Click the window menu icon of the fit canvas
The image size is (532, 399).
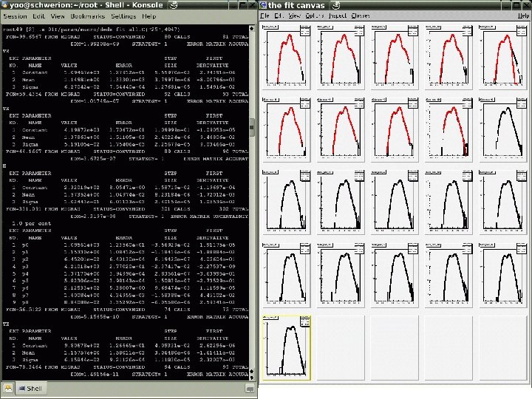pyautogui.click(x=263, y=4)
